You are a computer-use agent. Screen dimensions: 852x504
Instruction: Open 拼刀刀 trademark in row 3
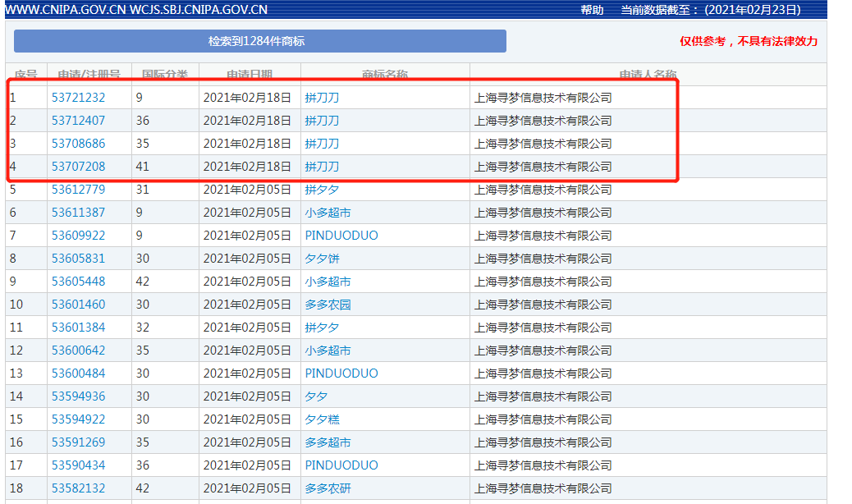pos(322,144)
